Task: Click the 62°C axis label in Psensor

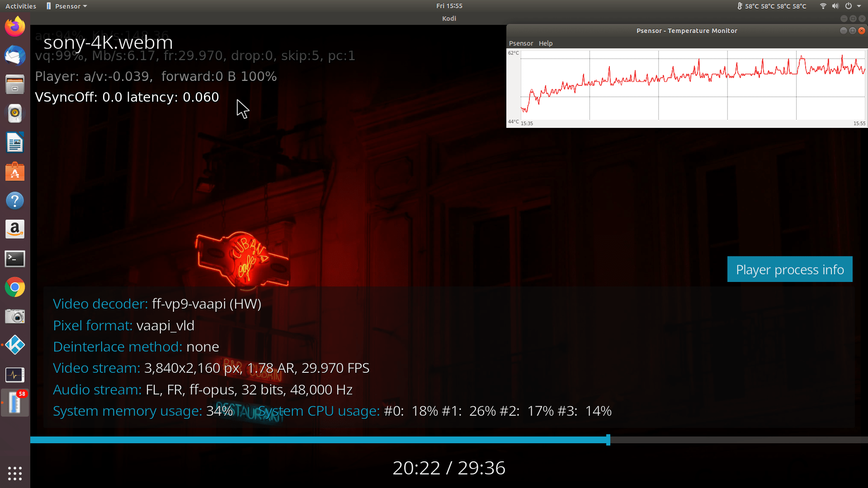Action: (514, 53)
